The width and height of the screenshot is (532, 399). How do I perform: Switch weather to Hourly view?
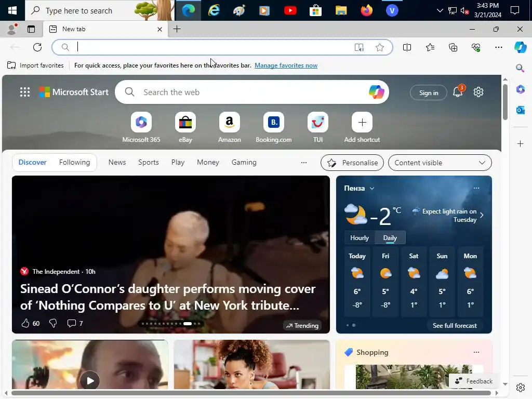click(x=360, y=238)
